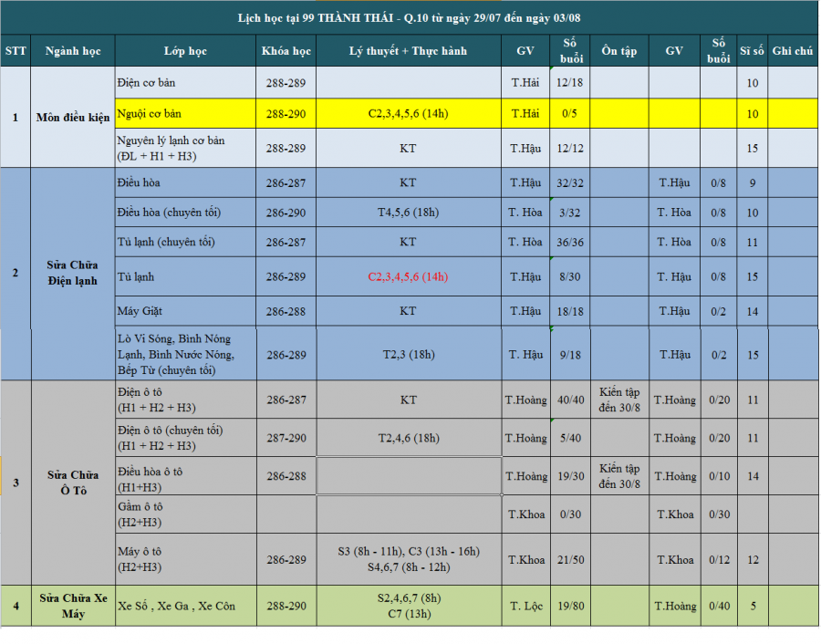The height and width of the screenshot is (644, 821).
Task: Select the "Khóa học" column header
Action: click(x=286, y=51)
